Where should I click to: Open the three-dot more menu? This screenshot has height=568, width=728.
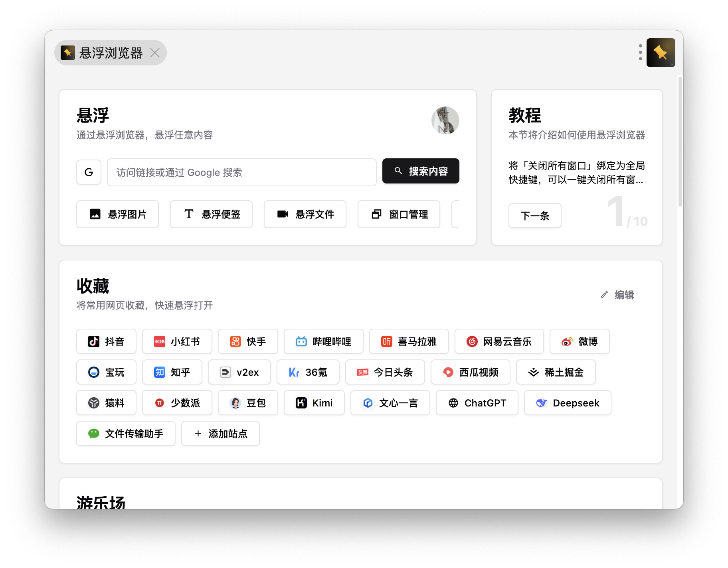pyautogui.click(x=640, y=53)
